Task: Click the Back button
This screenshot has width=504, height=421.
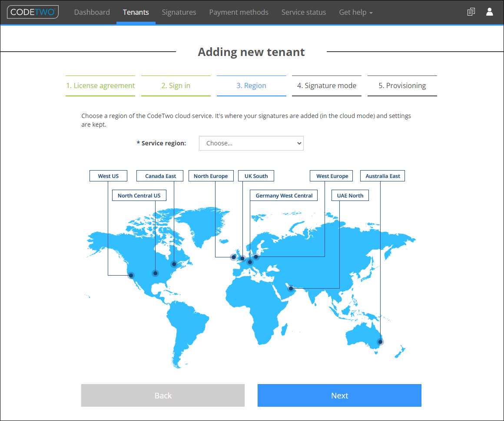Action: click(163, 395)
